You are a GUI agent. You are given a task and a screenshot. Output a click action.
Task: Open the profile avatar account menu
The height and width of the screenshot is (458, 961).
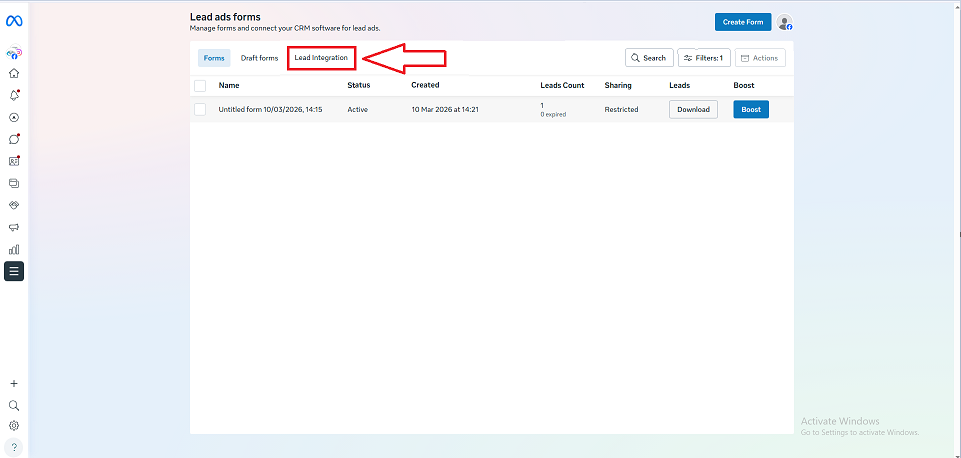pos(785,23)
